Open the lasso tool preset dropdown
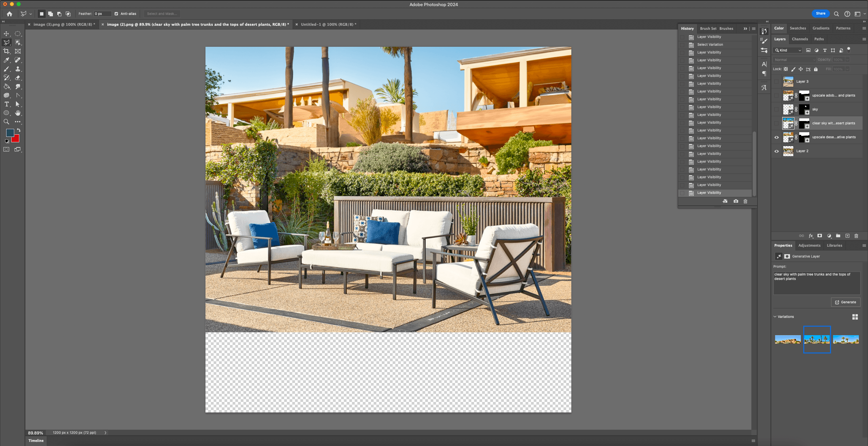 [x=31, y=14]
